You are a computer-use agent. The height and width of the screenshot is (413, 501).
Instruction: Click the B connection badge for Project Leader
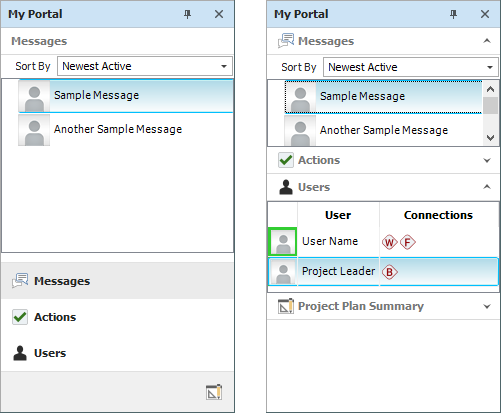[x=389, y=272]
